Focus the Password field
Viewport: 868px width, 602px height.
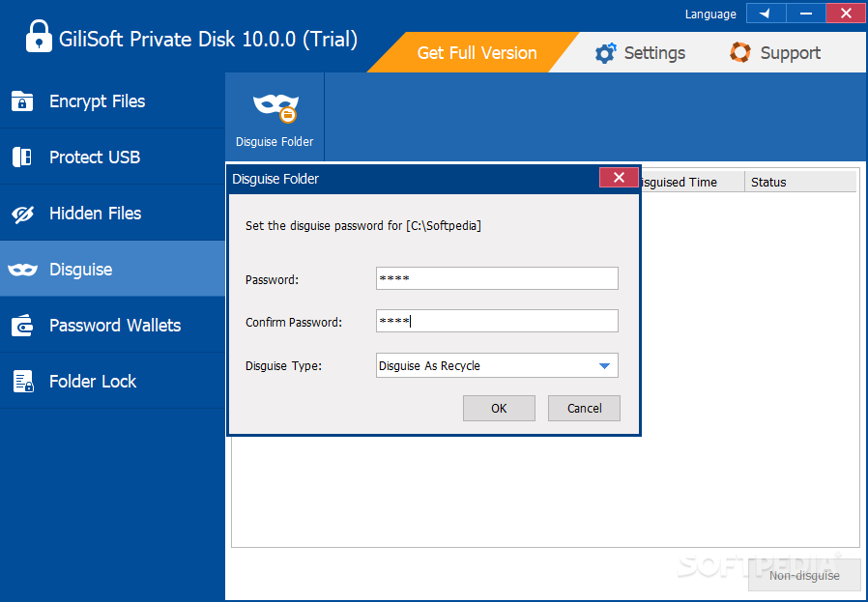[x=497, y=278]
